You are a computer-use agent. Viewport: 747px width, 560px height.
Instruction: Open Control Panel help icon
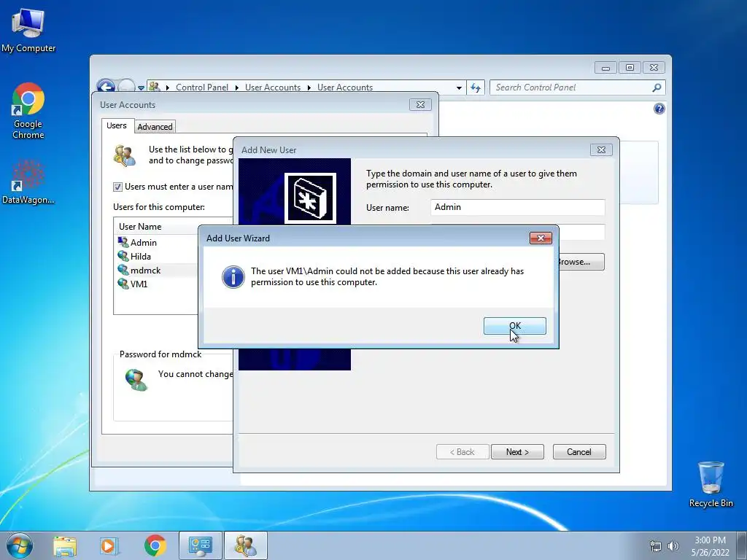click(659, 109)
